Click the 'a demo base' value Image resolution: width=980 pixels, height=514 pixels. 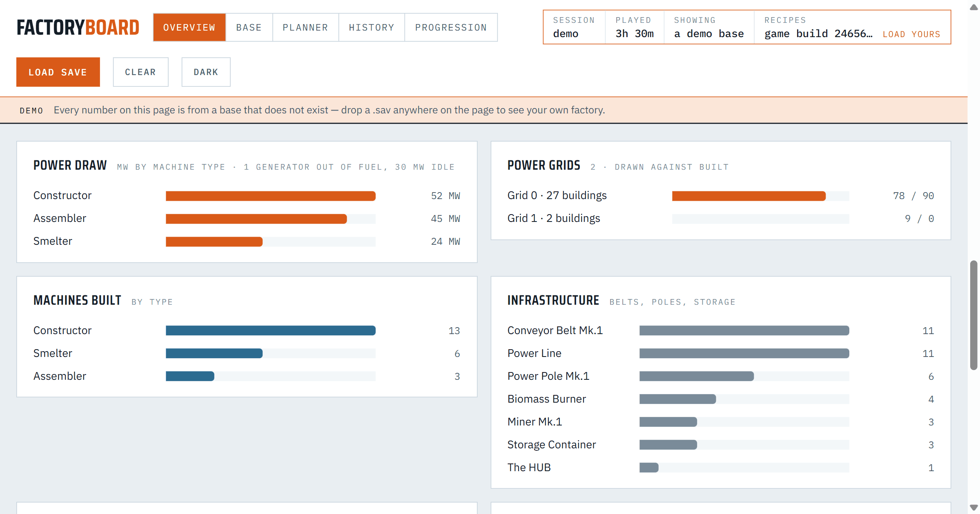click(x=709, y=34)
